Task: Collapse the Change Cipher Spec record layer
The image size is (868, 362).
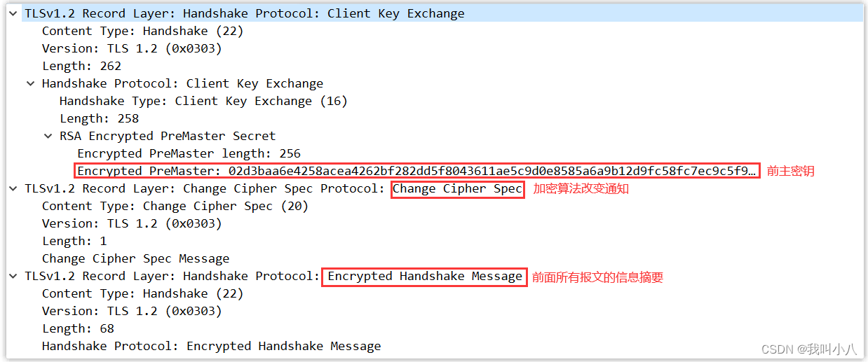Action: click(13, 188)
